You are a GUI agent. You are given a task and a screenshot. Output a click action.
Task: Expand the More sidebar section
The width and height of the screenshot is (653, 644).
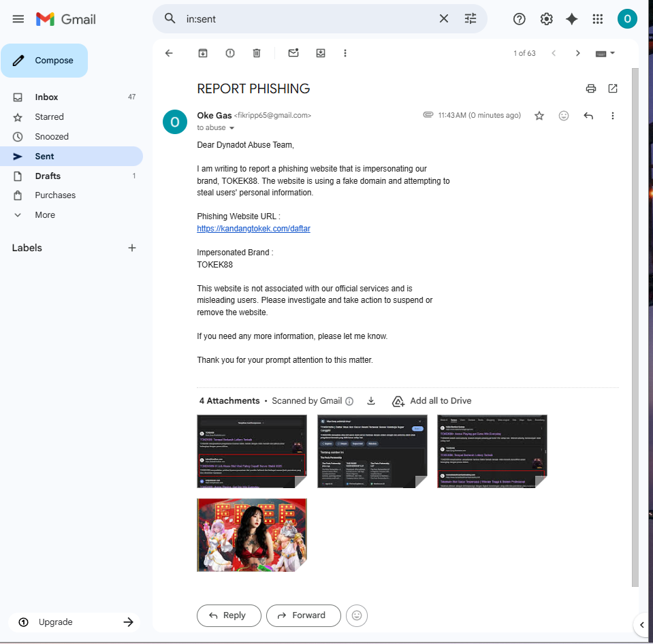71,215
